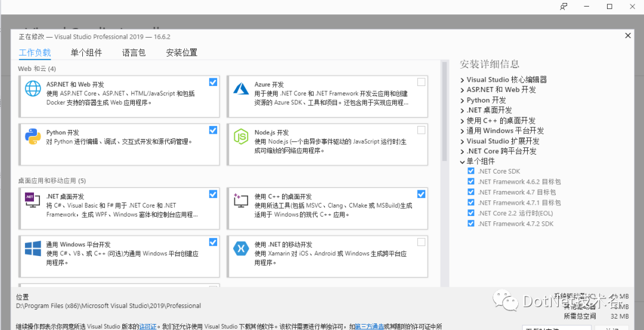Close the modify dialog with X
The image size is (644, 330).
[627, 36]
